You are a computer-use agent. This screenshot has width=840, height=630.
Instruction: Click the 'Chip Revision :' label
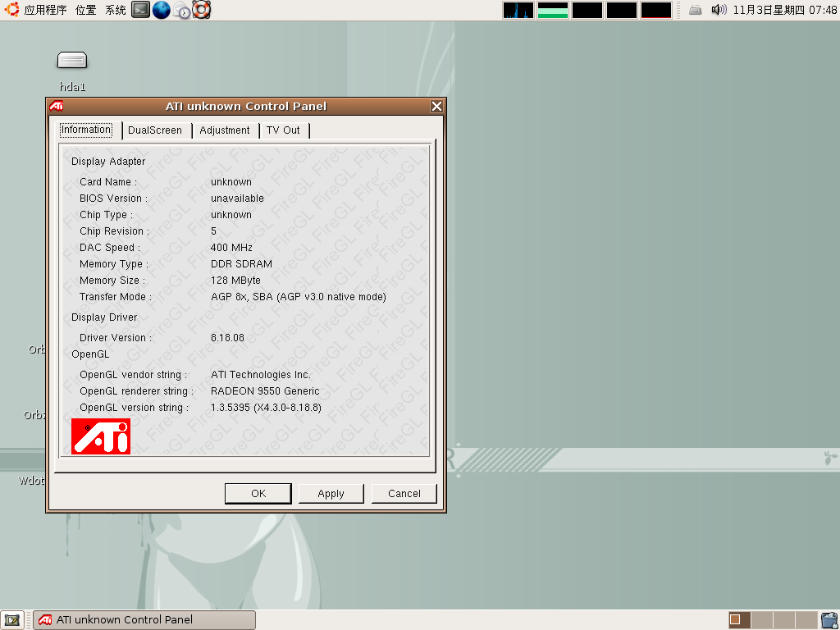[114, 231]
